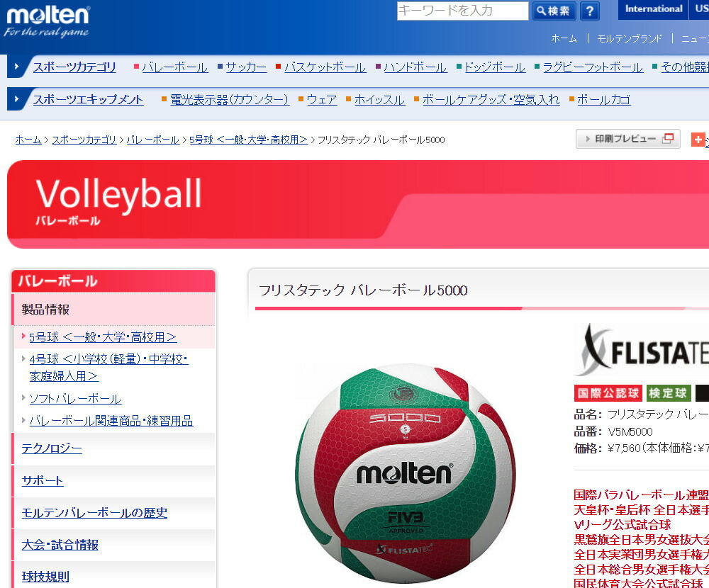
Task: Click the バレーボール sidebar section header
Action: coord(113,281)
